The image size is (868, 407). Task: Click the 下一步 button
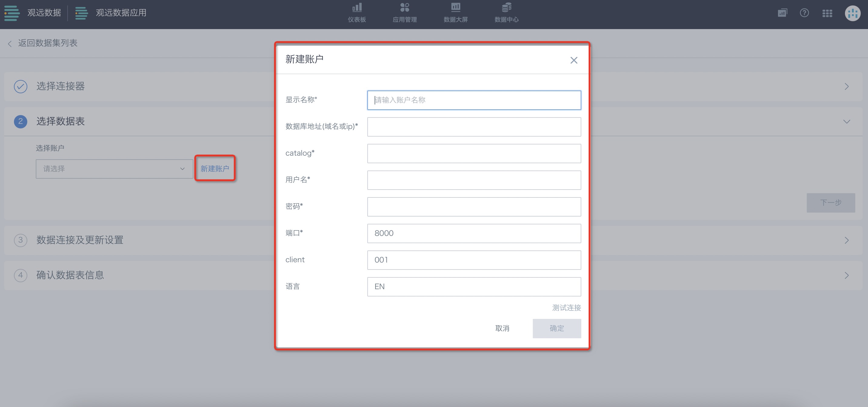coord(831,203)
